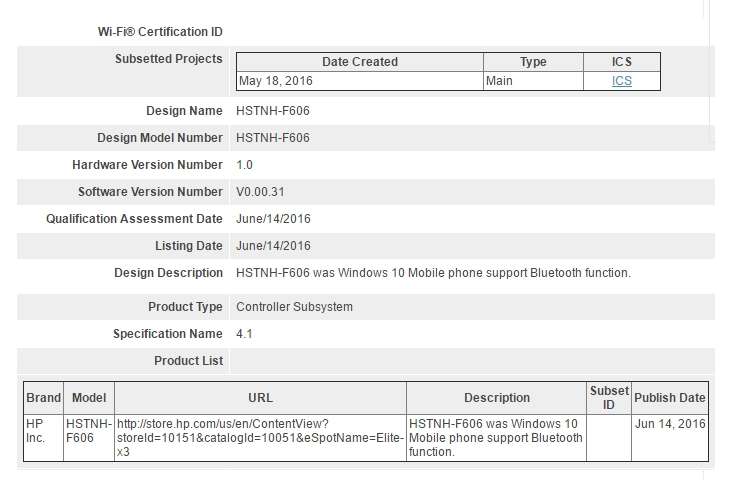
Task: Click the Publish Date column header
Action: pos(670,398)
